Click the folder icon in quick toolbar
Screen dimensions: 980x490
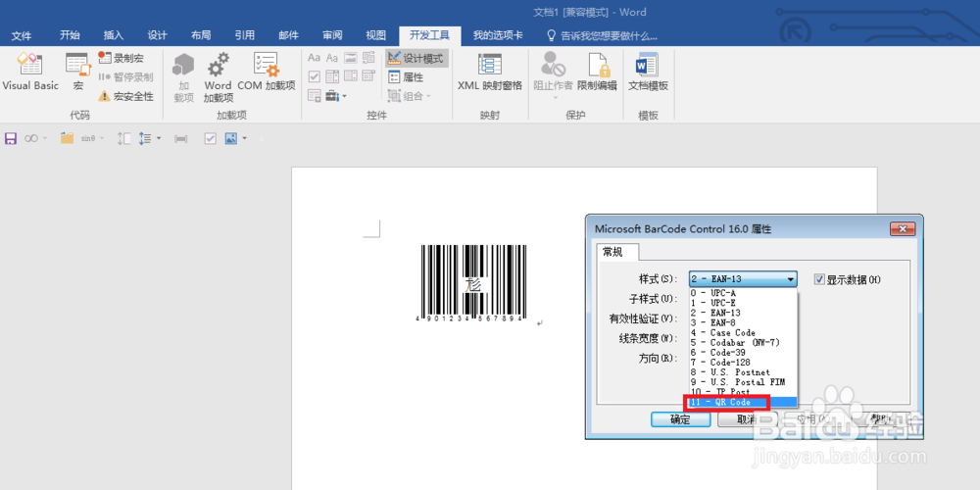pyautogui.click(x=67, y=138)
